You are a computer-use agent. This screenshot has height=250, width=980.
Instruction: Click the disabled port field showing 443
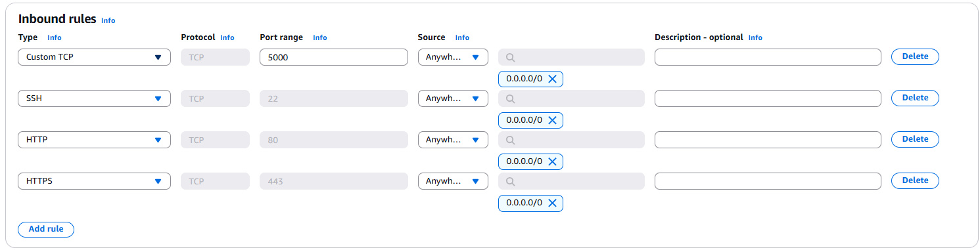334,181
